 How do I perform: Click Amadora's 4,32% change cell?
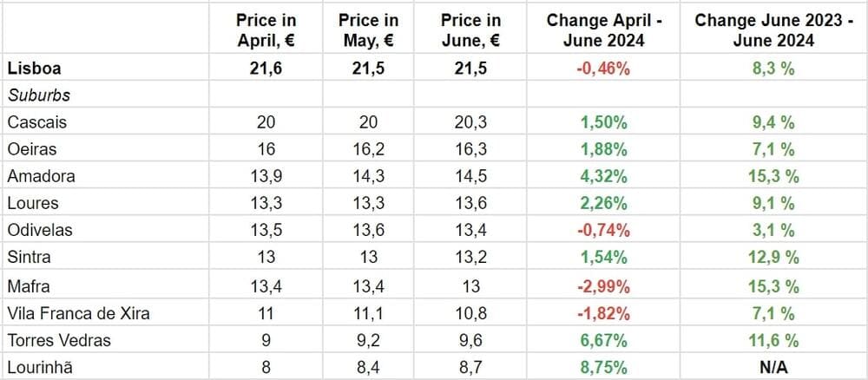[604, 176]
